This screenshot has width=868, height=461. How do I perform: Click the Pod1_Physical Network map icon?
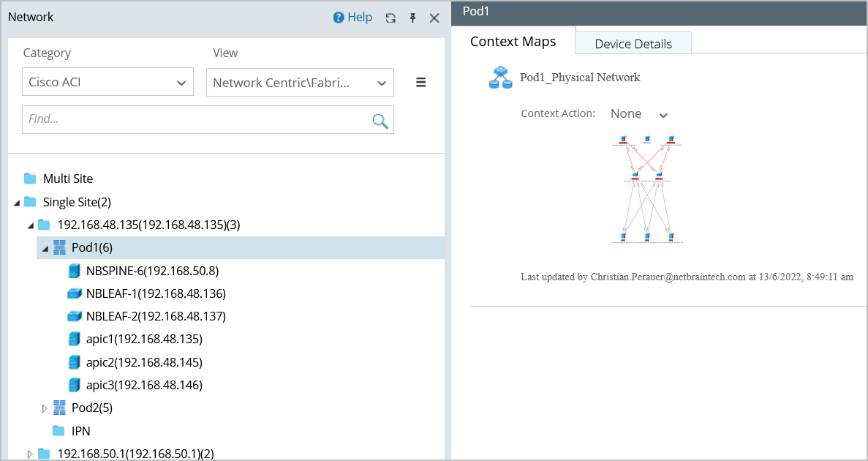click(x=500, y=78)
